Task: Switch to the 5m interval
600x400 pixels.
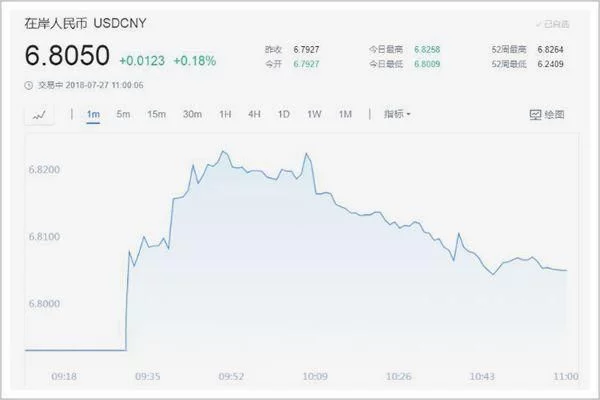Action: pos(123,114)
